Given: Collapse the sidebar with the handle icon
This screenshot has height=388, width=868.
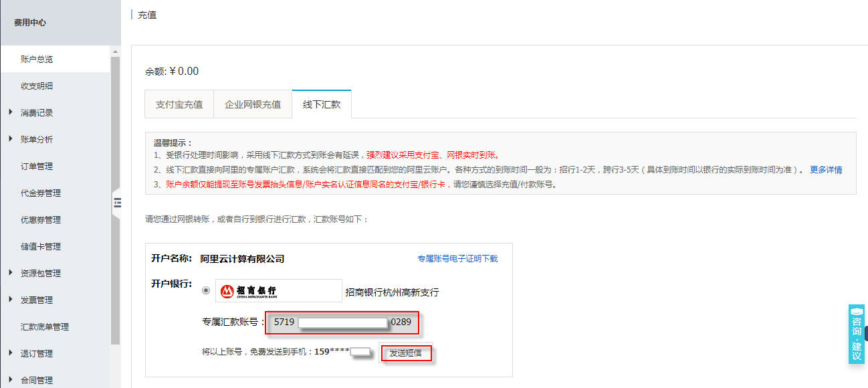Looking at the screenshot, I should [x=117, y=203].
